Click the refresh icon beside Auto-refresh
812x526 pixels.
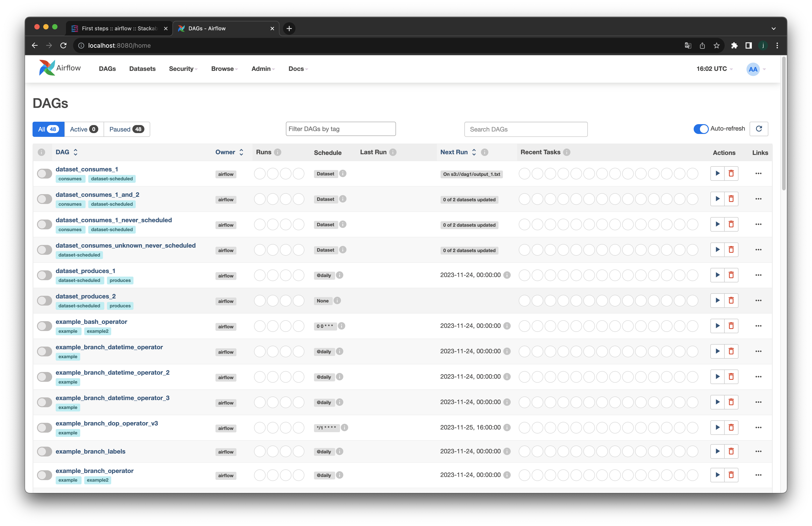(759, 129)
